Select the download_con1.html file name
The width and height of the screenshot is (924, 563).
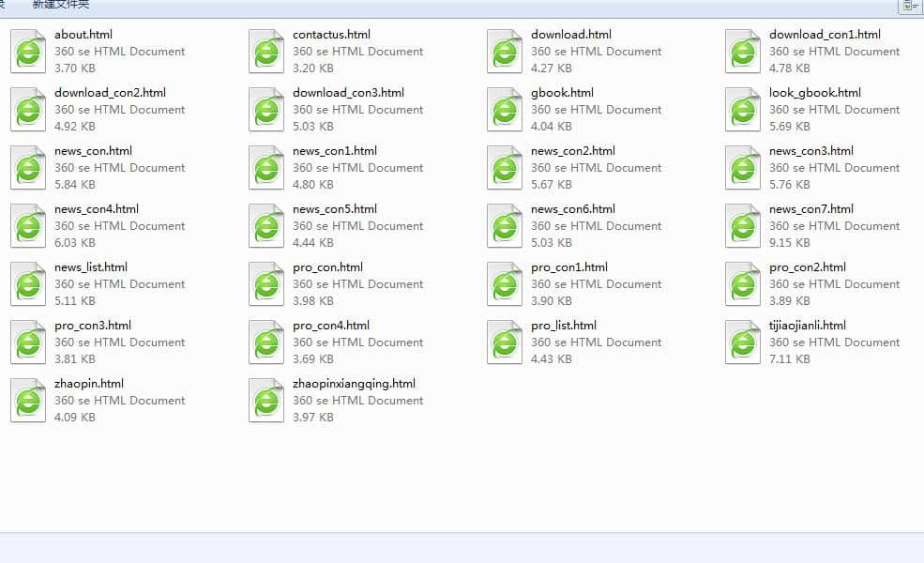[825, 35]
